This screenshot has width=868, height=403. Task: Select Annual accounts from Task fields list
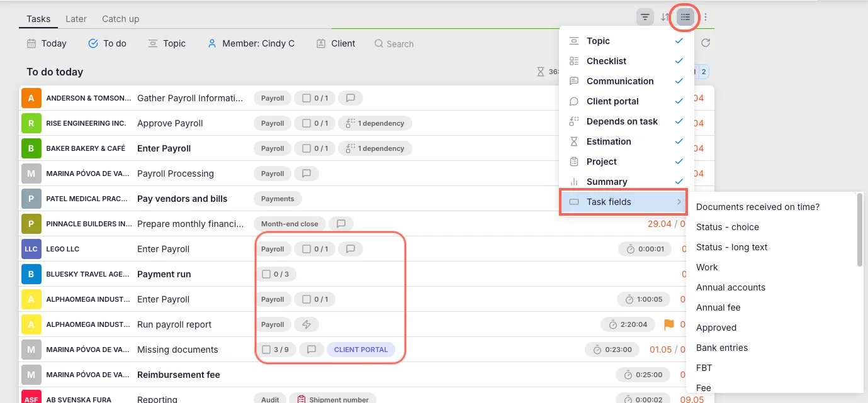pos(731,287)
